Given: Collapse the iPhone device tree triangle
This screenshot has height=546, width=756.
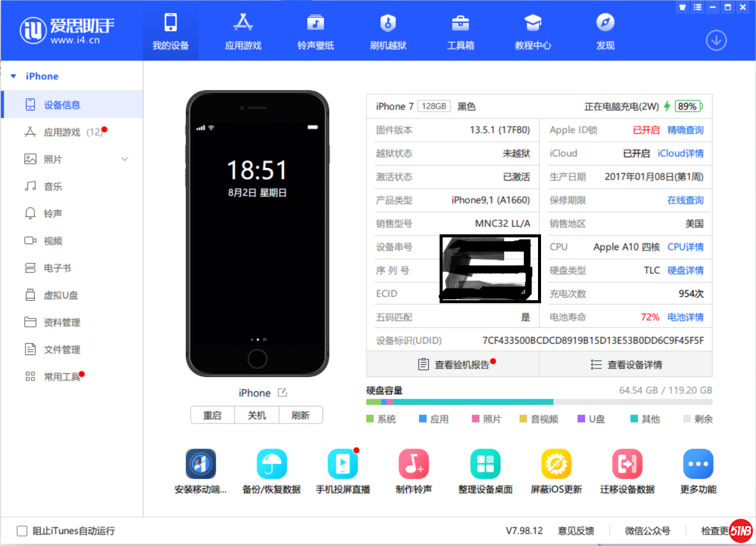Looking at the screenshot, I should 13,76.
